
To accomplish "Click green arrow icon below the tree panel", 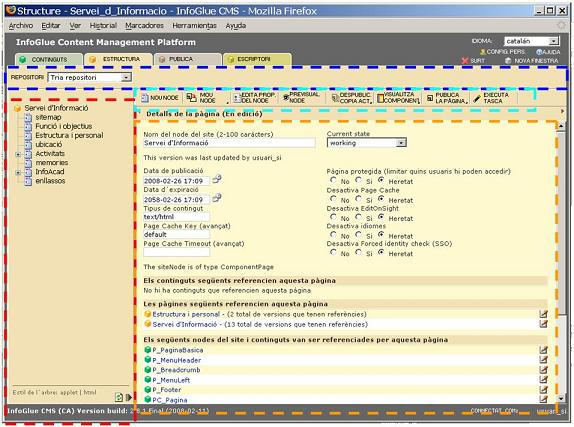I will (x=128, y=397).
